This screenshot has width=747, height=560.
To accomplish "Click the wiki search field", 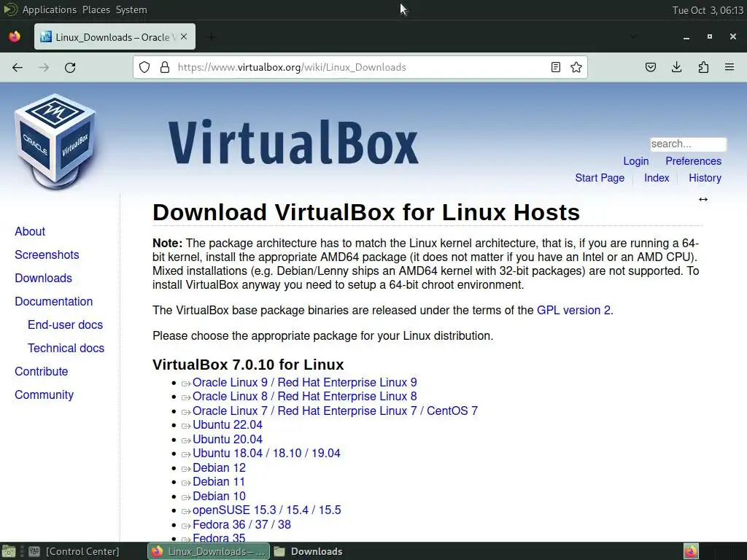I will click(688, 144).
